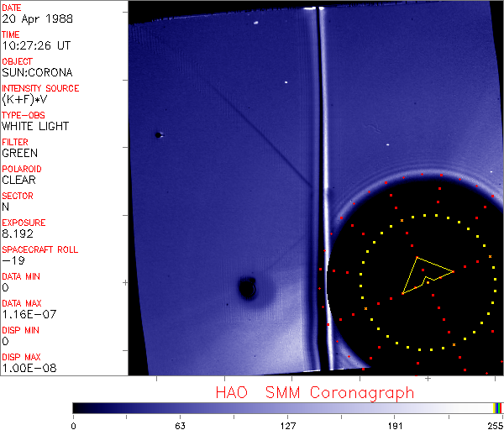Click the color bar at the 127 tick
The width and height of the screenshot is (504, 430).
tap(287, 407)
